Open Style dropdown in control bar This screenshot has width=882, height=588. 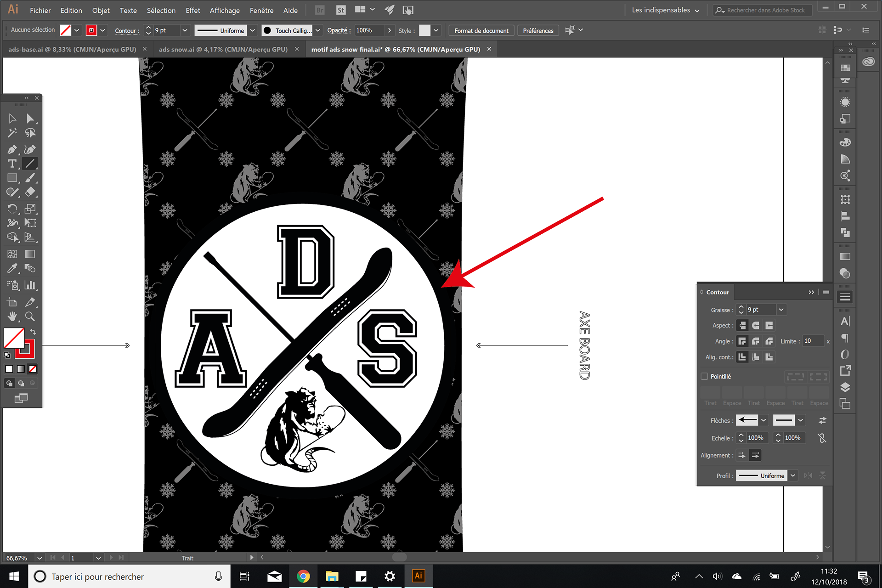tap(436, 30)
